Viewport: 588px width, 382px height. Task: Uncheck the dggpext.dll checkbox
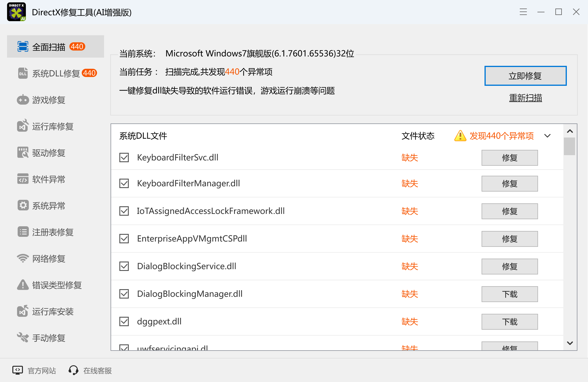124,321
